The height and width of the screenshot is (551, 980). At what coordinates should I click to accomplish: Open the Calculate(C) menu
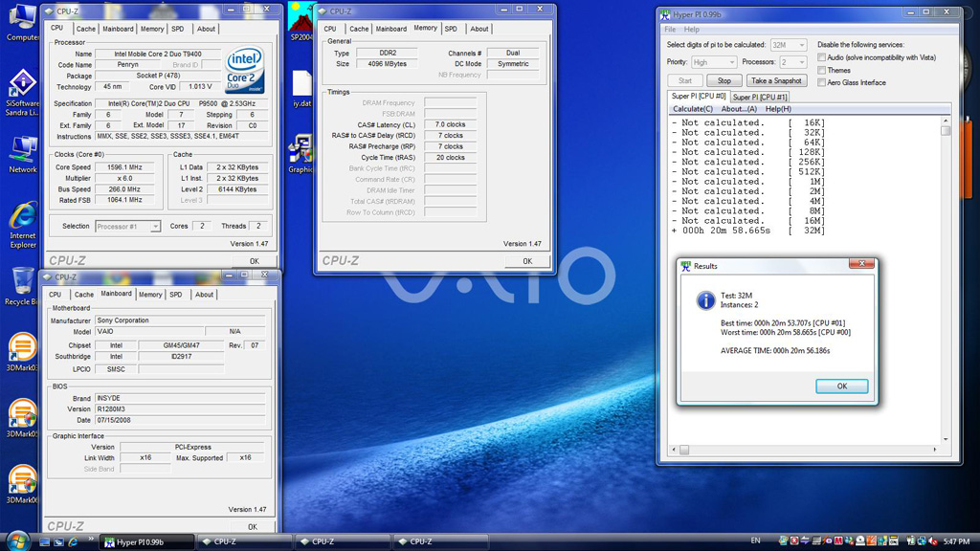coord(693,109)
